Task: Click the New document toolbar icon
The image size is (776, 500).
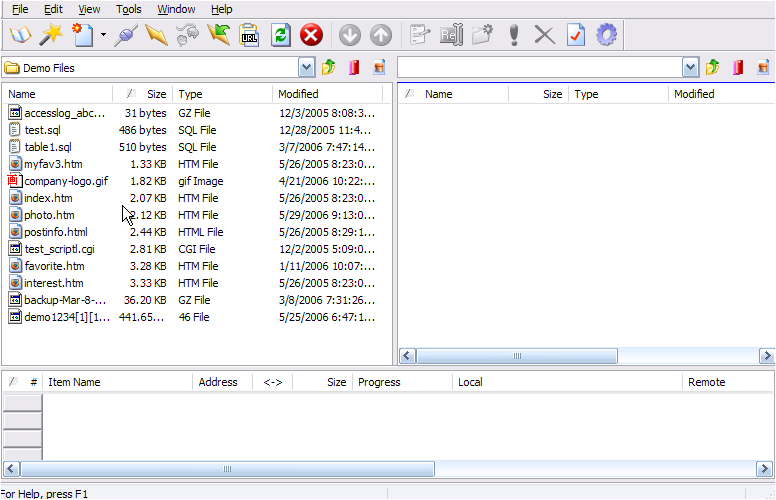Action: click(83, 35)
